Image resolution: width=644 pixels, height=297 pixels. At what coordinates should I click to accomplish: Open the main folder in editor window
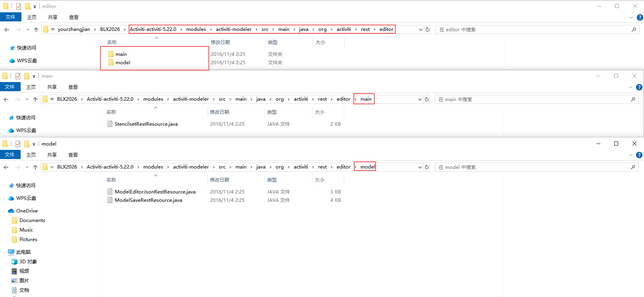(x=121, y=54)
